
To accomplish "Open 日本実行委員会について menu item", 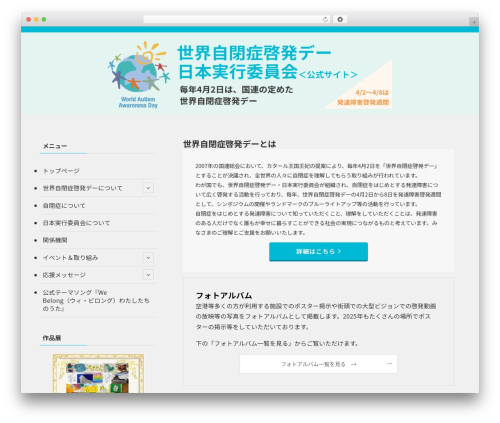I will pos(76,223).
